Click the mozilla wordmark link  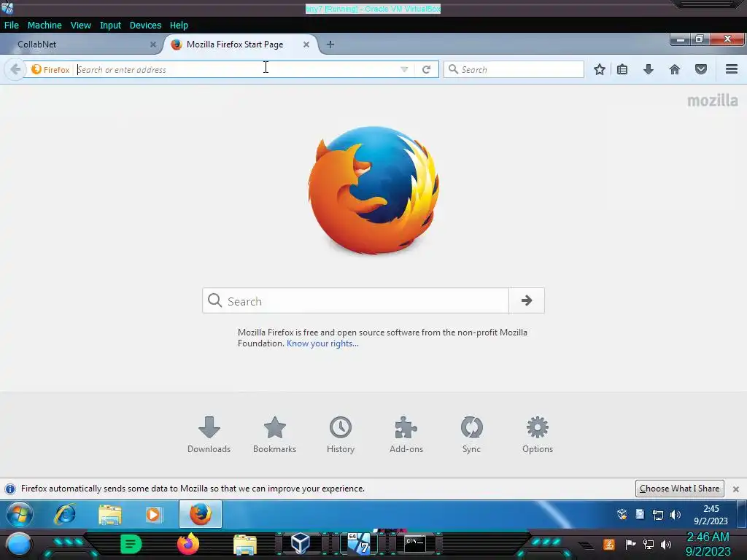tap(713, 101)
